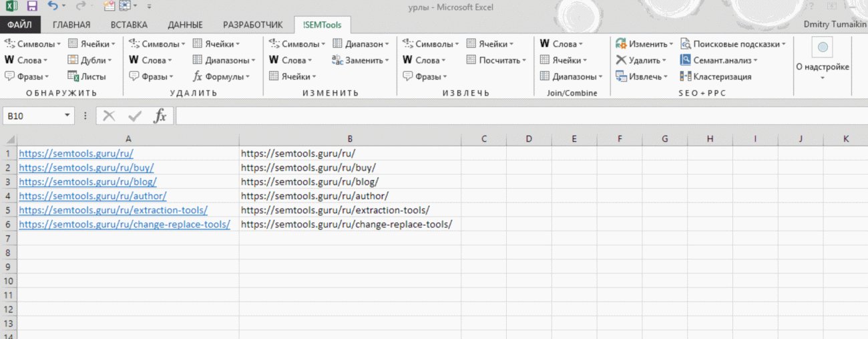868x339 pixels.
Task: Click the Save icon in quick access toolbar
Action: [32, 6]
